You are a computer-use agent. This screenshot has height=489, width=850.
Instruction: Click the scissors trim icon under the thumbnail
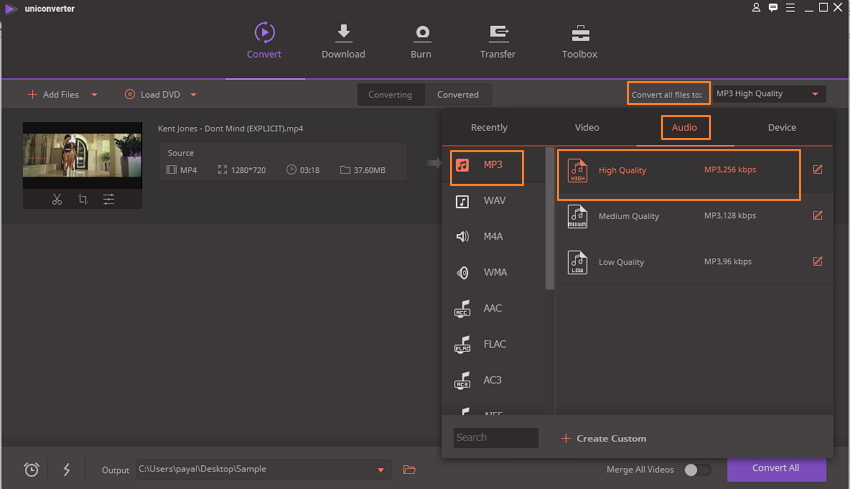(57, 200)
